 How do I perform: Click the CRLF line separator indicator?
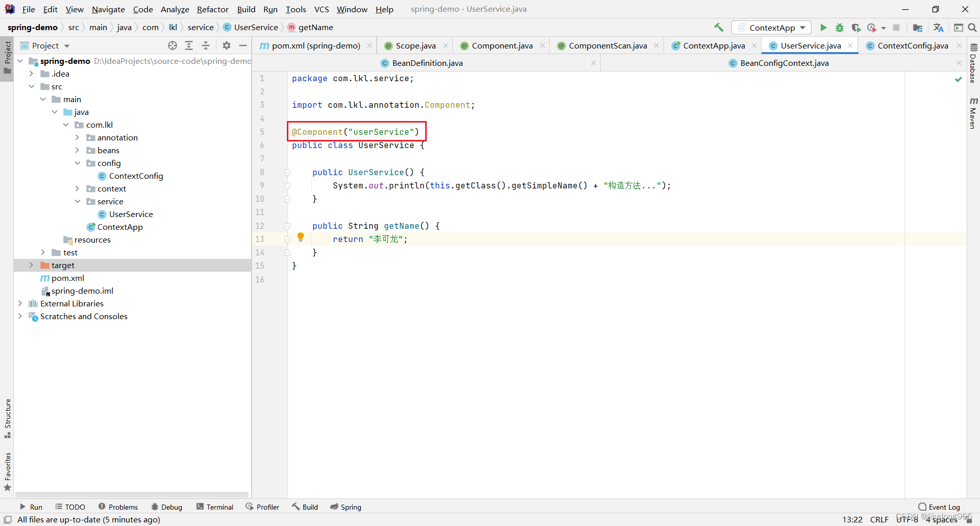tap(879, 519)
